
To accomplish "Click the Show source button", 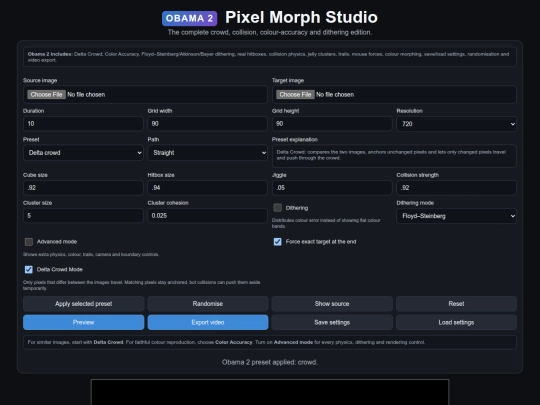I will click(332, 304).
